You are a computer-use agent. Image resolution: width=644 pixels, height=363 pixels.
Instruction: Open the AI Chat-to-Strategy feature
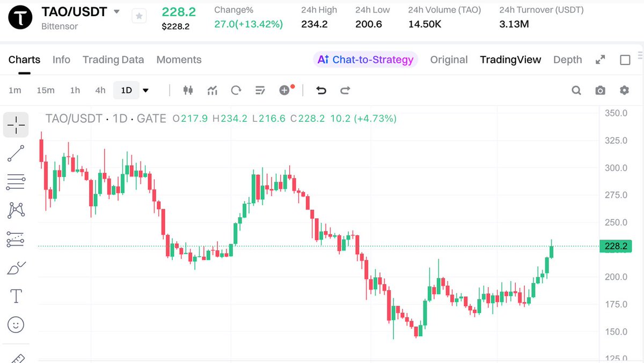point(365,60)
